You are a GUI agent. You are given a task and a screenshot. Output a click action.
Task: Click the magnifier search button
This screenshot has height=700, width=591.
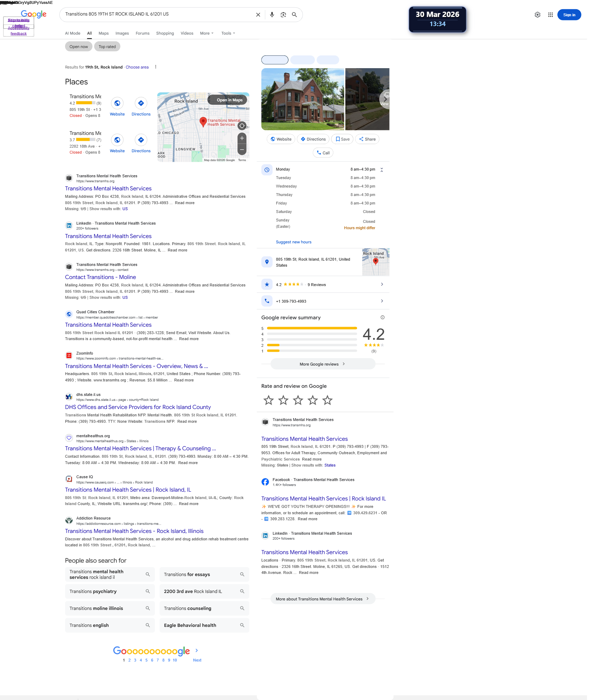294,15
